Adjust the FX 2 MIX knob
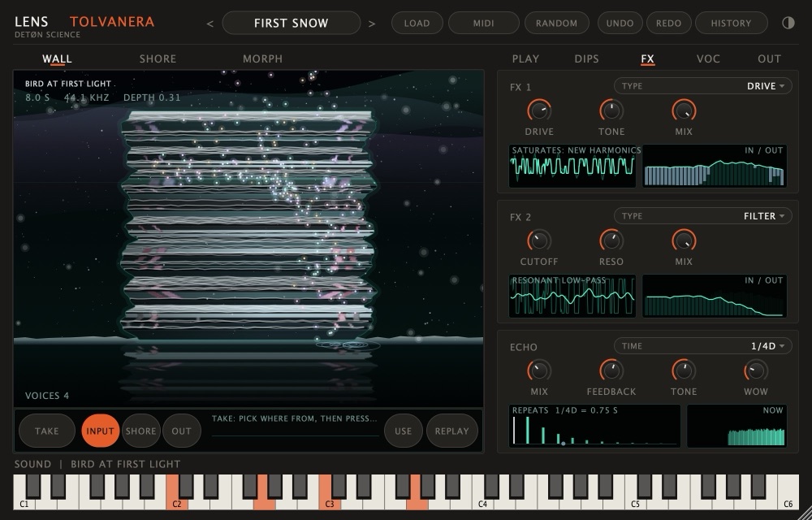Screen dimensions: 812x520 coord(684,240)
